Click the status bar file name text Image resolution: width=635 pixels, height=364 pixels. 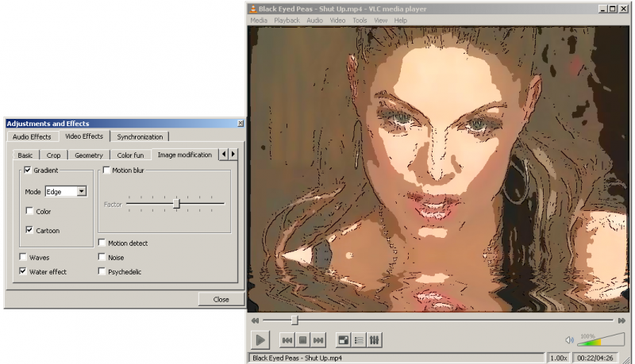click(297, 358)
